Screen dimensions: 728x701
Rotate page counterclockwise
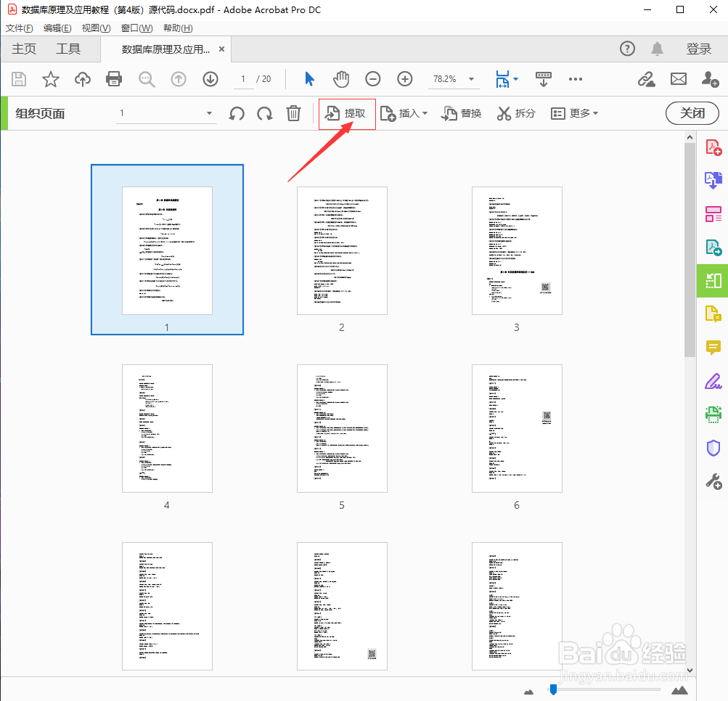tap(237, 113)
